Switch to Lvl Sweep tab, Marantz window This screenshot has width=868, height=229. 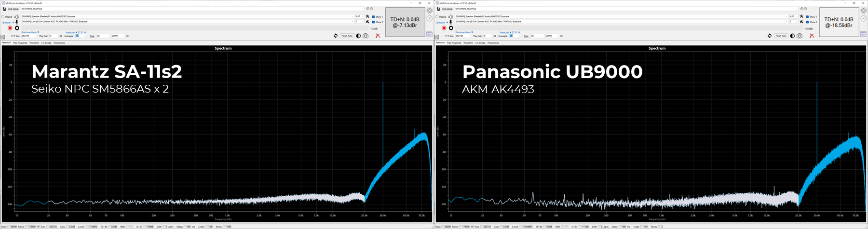pyautogui.click(x=46, y=43)
